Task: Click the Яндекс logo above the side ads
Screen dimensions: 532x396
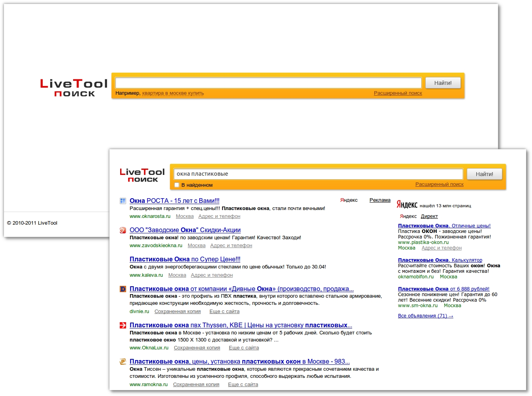Action: coord(407,205)
